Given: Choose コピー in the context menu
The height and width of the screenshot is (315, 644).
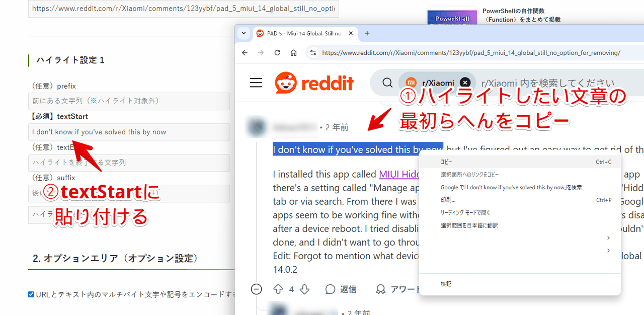Looking at the screenshot, I should [x=520, y=162].
